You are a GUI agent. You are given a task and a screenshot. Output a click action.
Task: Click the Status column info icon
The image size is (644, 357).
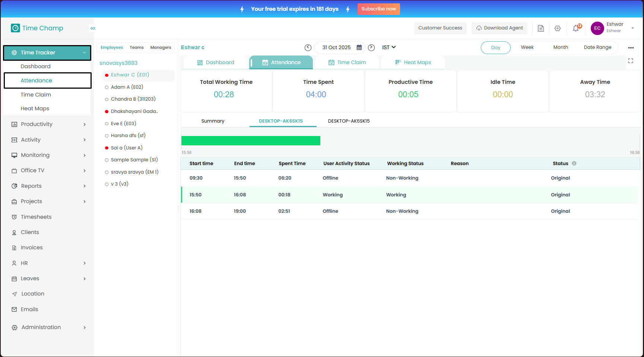(x=574, y=163)
